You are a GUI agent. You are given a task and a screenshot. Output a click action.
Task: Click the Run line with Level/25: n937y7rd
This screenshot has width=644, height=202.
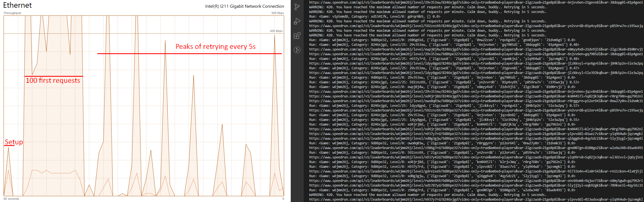pyautogui.click(x=444, y=59)
